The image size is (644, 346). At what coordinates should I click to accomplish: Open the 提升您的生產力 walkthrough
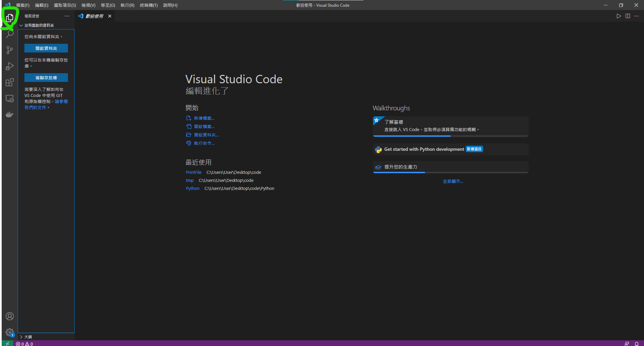click(x=451, y=167)
